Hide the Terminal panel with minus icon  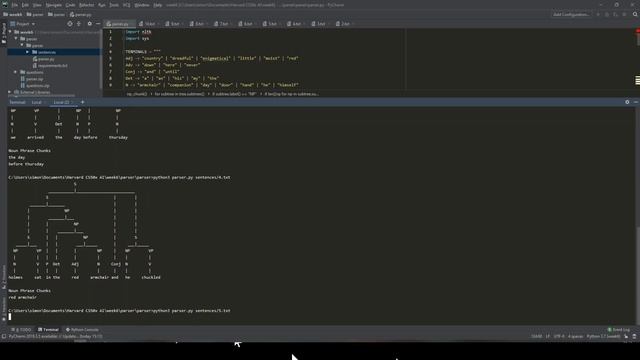click(636, 102)
